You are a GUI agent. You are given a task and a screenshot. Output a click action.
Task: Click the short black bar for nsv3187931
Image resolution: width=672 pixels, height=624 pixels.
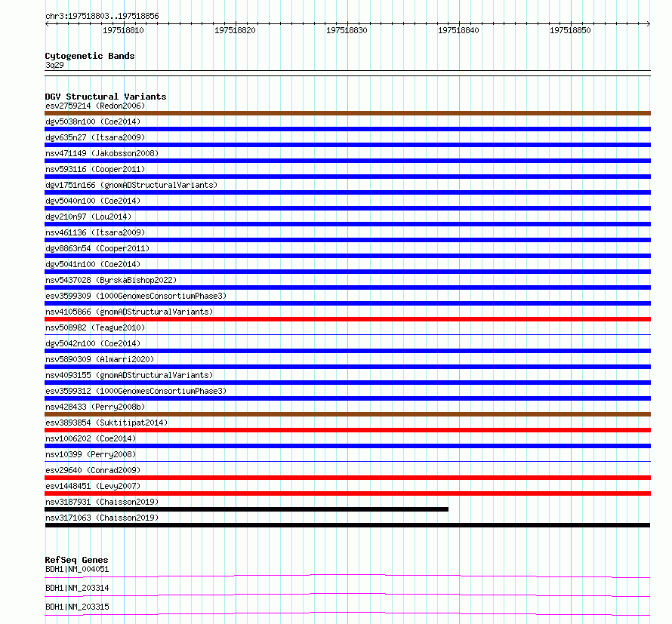pyautogui.click(x=246, y=509)
